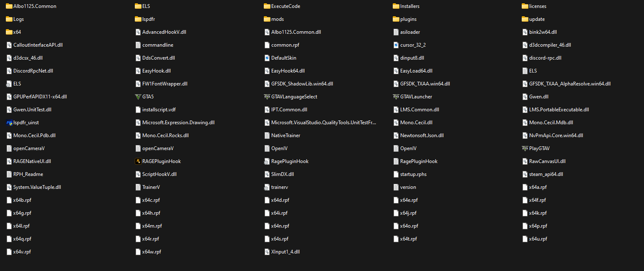Click the Albo1125.Common.dll file name

(296, 32)
